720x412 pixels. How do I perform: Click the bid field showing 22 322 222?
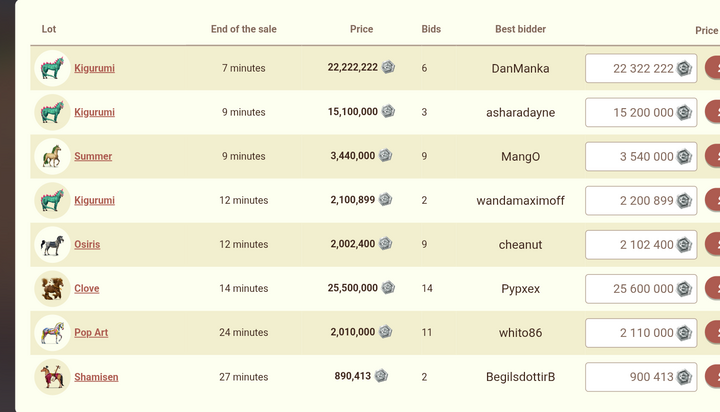(632, 69)
